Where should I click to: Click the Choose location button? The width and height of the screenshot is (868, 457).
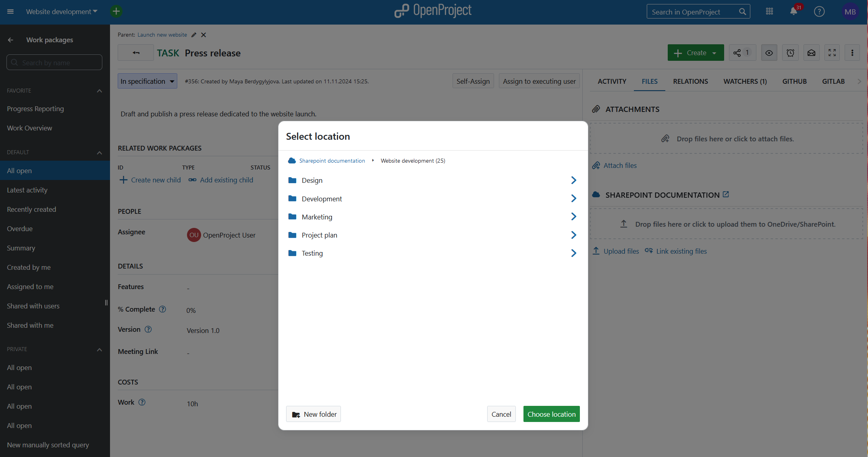point(551,414)
